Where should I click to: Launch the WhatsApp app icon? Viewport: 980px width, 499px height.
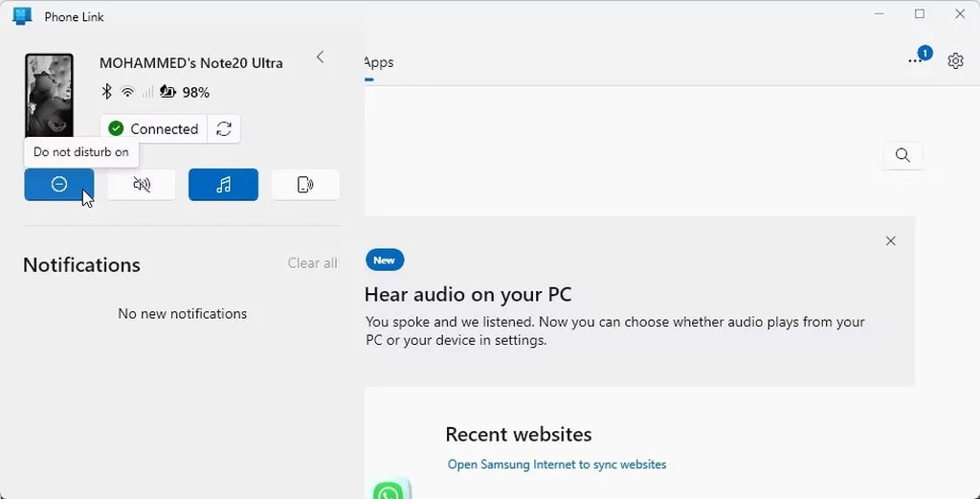[389, 490]
